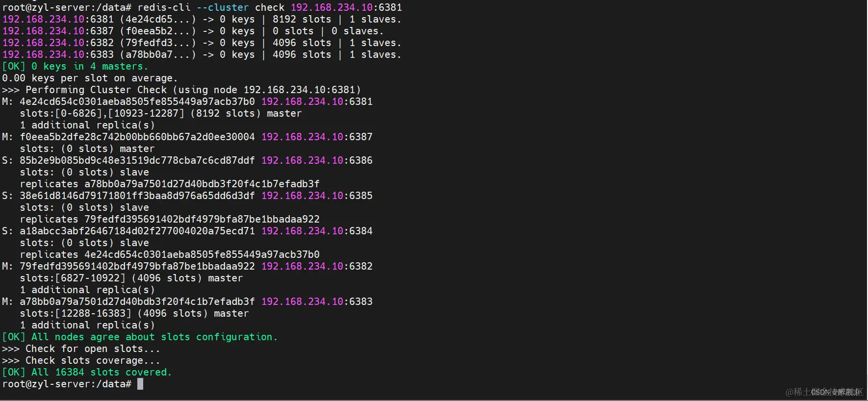The image size is (868, 401).
Task: Select master node ID f0eea5b2dfe28c742b00bb660bb67a2d0ee30004
Action: 137,137
